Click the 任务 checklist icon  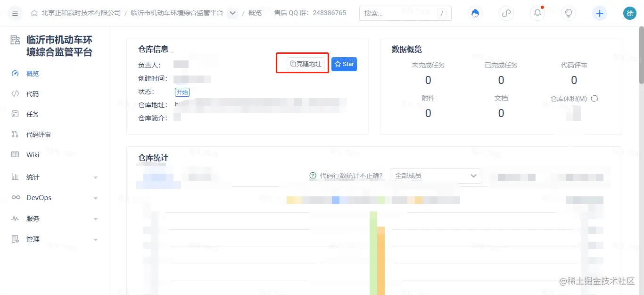click(x=16, y=114)
